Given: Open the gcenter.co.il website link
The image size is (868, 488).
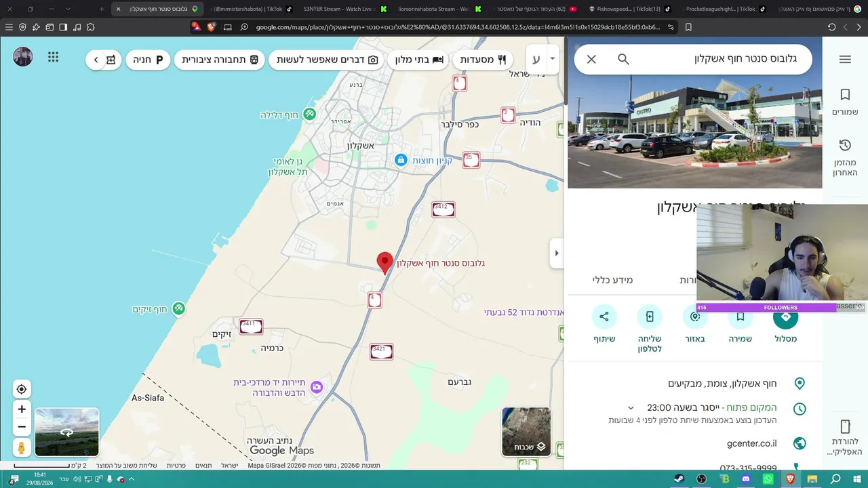Looking at the screenshot, I should click(x=752, y=443).
